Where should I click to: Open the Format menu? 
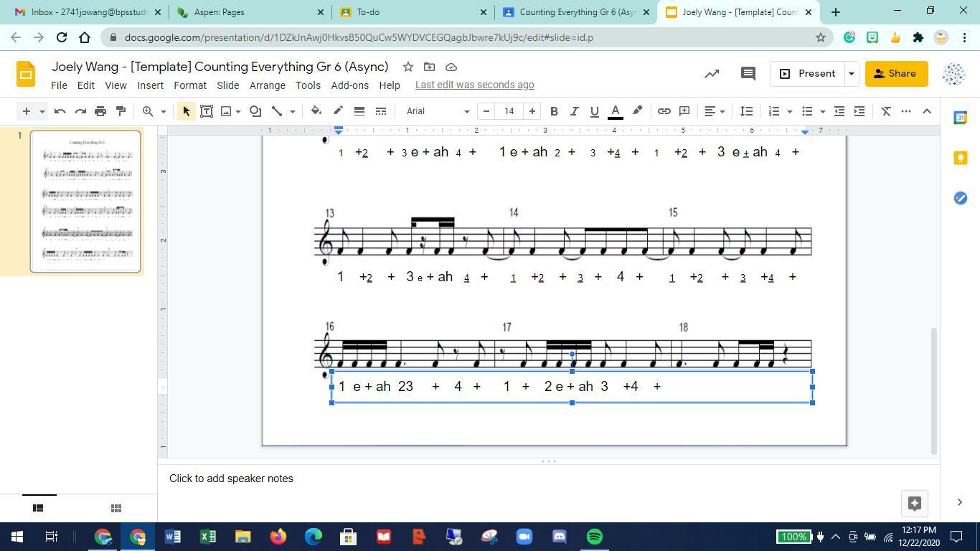click(x=190, y=85)
